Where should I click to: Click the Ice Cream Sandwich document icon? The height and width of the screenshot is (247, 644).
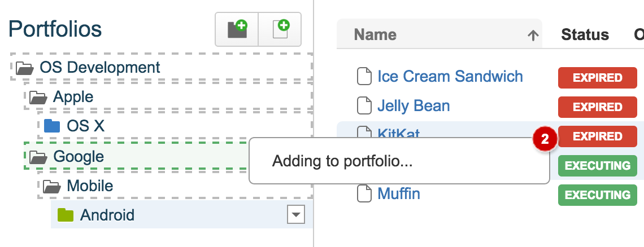click(364, 76)
